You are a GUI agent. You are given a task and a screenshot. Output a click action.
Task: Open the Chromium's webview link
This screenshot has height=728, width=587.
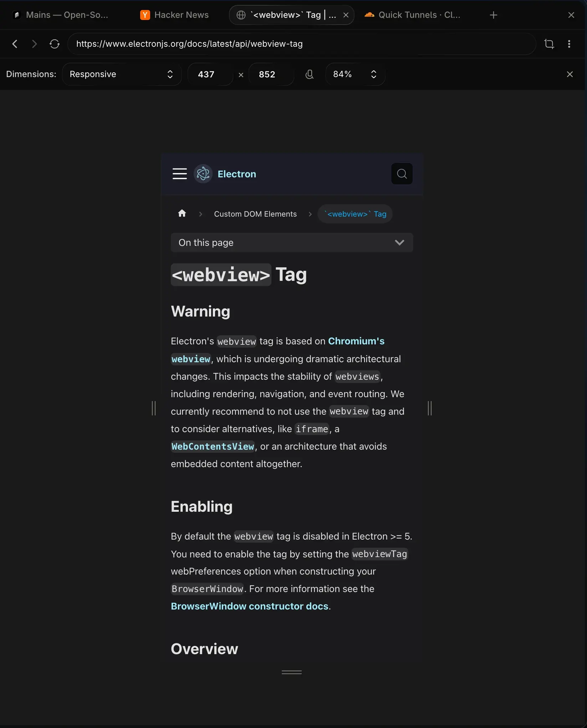tap(356, 341)
